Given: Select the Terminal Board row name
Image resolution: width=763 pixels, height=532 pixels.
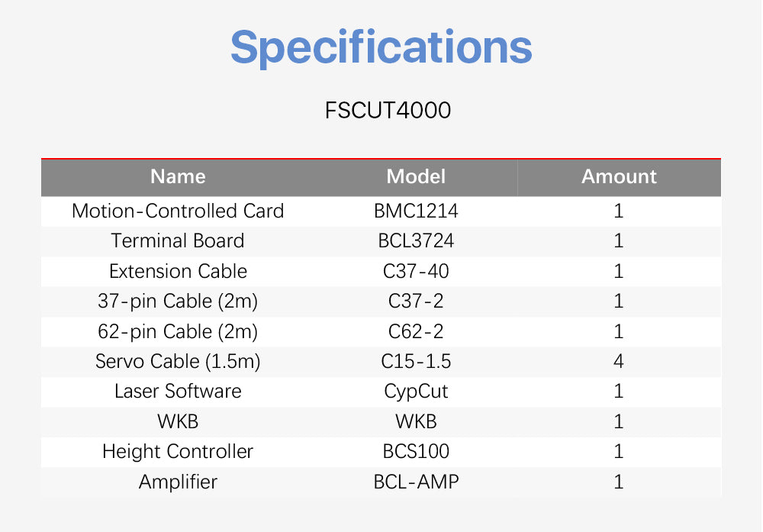Looking at the screenshot, I should click(x=178, y=241).
